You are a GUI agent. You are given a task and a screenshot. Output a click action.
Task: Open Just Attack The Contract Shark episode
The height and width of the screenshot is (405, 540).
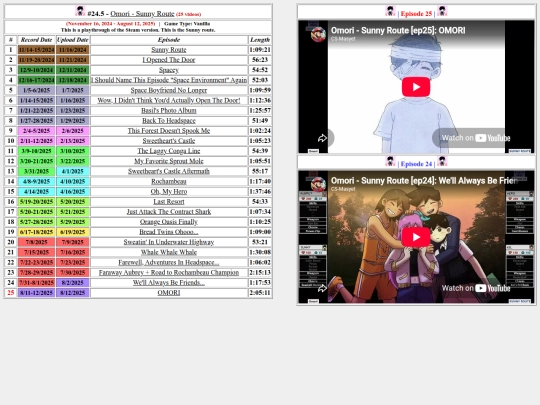169,212
